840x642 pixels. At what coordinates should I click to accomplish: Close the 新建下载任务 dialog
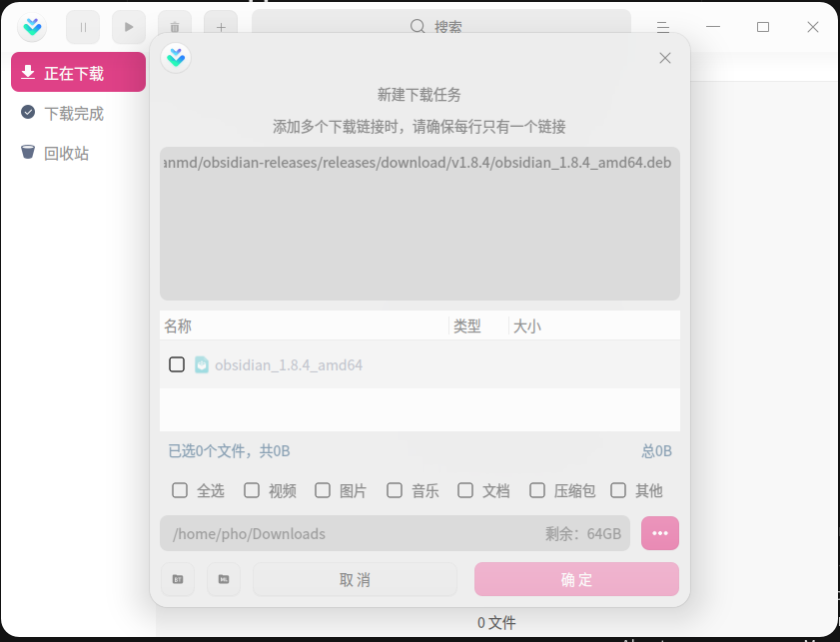tap(665, 58)
